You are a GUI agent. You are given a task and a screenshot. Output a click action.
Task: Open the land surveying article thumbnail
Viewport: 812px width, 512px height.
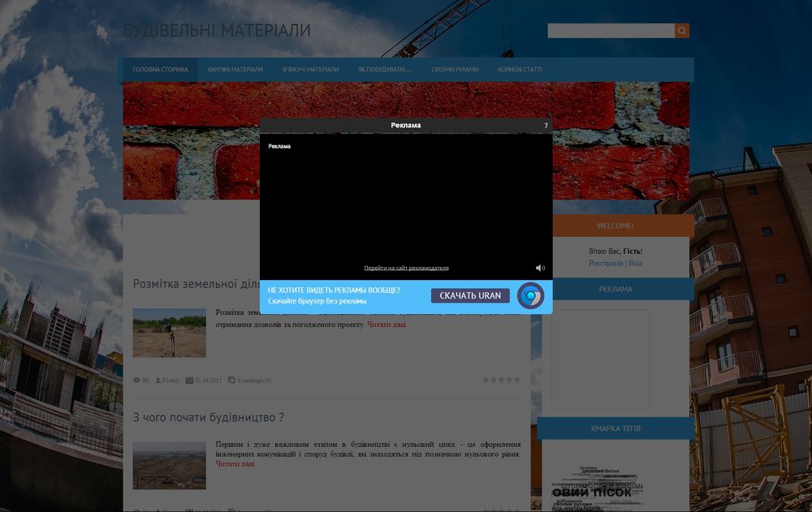click(169, 333)
